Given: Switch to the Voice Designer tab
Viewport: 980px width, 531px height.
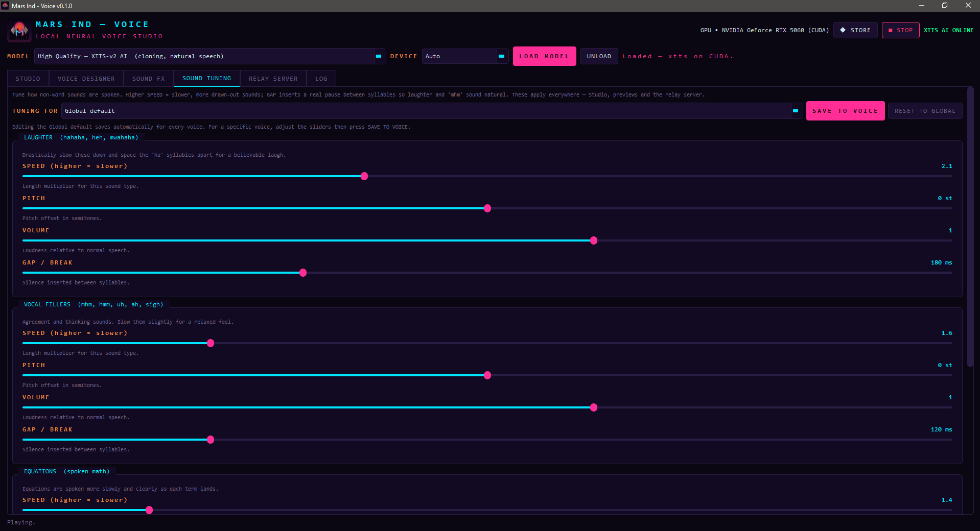Looking at the screenshot, I should coord(86,79).
